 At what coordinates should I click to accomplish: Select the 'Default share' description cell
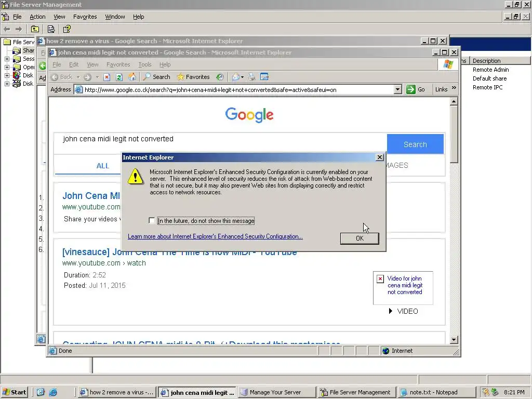[489, 78]
